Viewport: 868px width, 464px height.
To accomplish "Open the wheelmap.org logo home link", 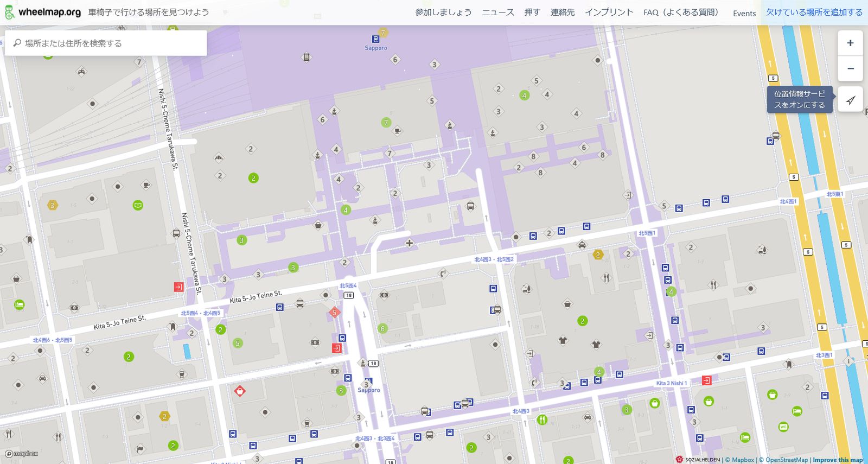I will (43, 12).
